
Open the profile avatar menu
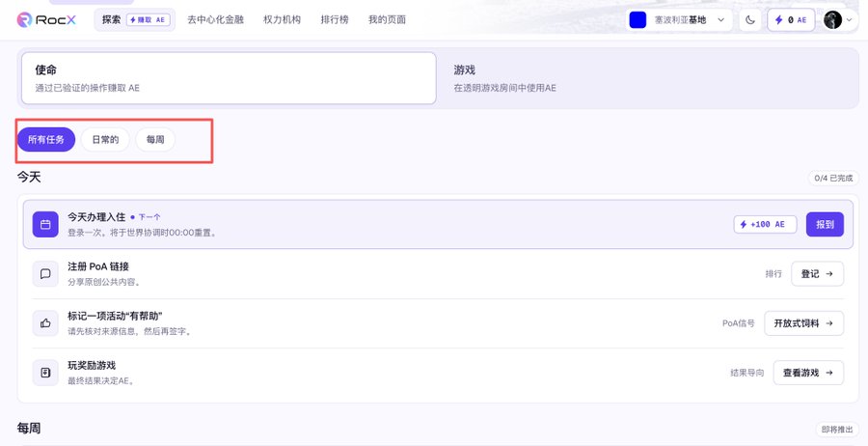[x=832, y=20]
